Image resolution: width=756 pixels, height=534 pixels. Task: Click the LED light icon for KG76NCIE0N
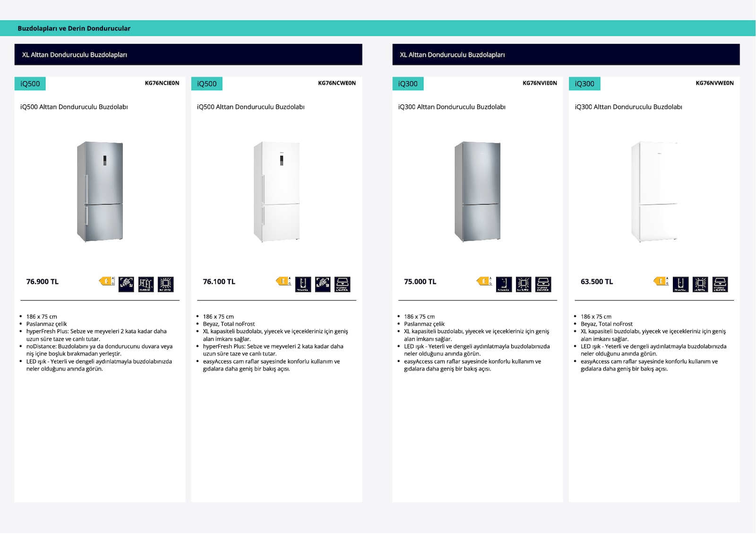click(x=166, y=284)
